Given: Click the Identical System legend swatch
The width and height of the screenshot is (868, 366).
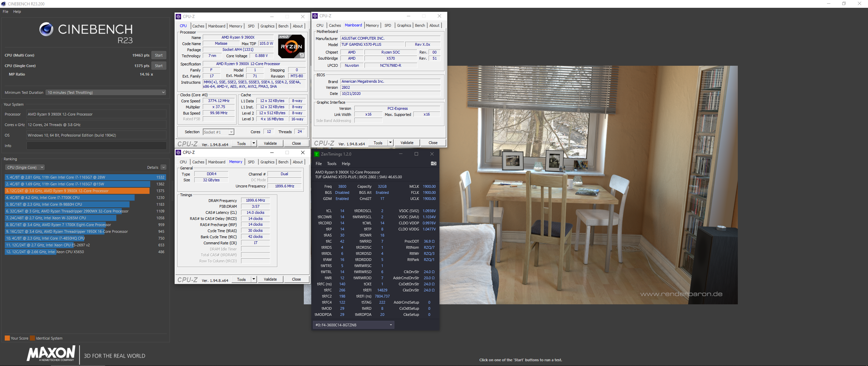Looking at the screenshot, I should 32,338.
